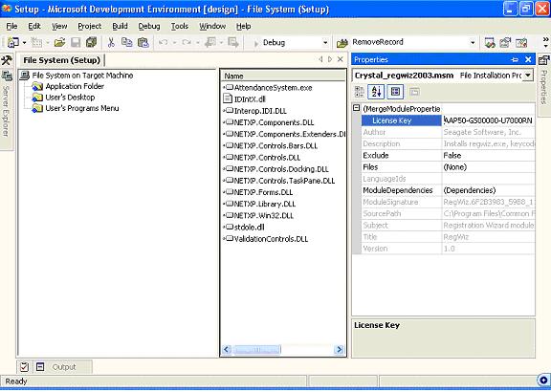
Task: Click the disabled Property Pages icon
Action: point(414,92)
